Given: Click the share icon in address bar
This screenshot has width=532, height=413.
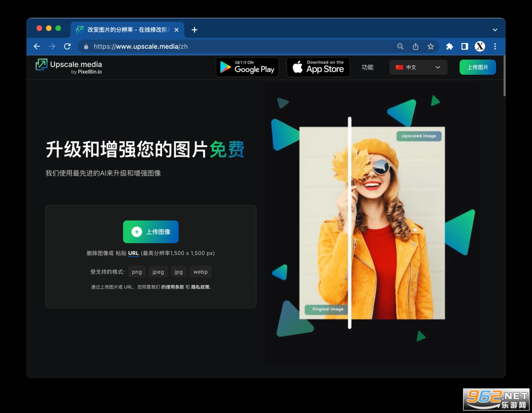Looking at the screenshot, I should click(415, 46).
